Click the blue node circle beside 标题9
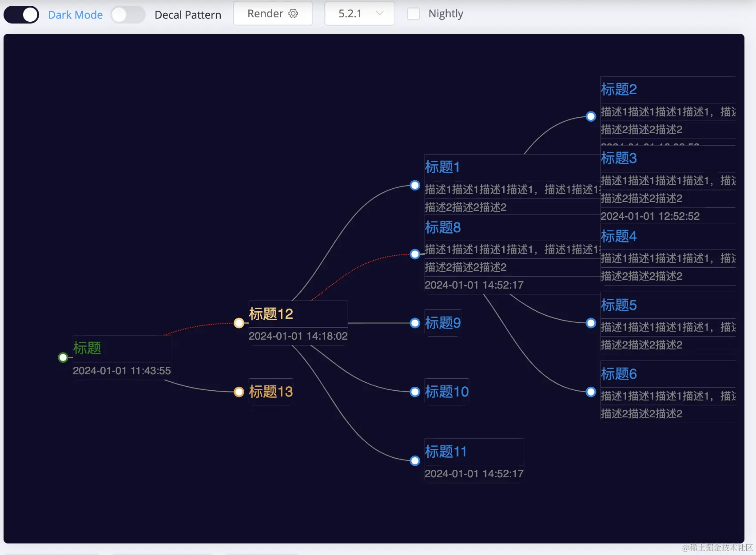 click(414, 323)
